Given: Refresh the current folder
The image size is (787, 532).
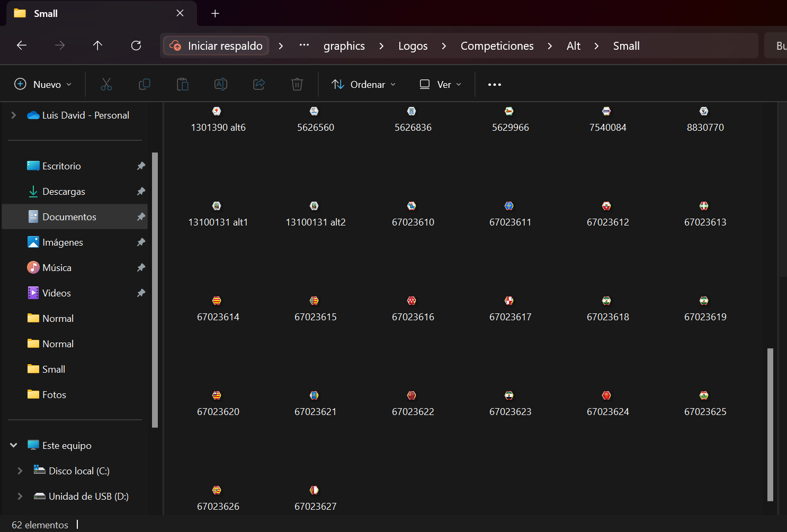Looking at the screenshot, I should tap(136, 46).
